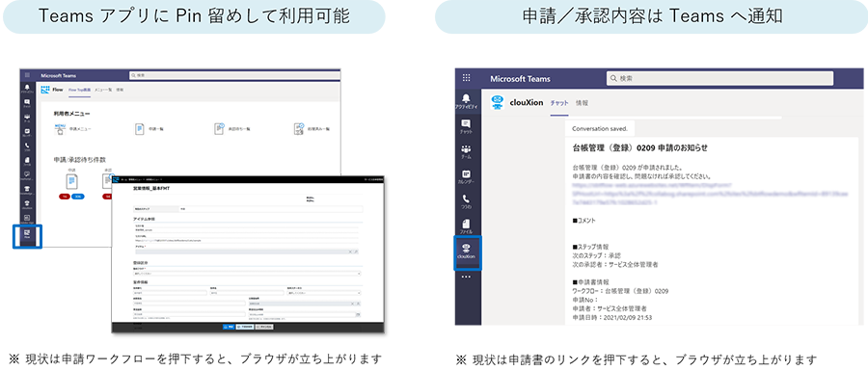868x371 pixels.
Task: Open 申請メニュー icon in 利用者メニュー
Action: click(60, 129)
